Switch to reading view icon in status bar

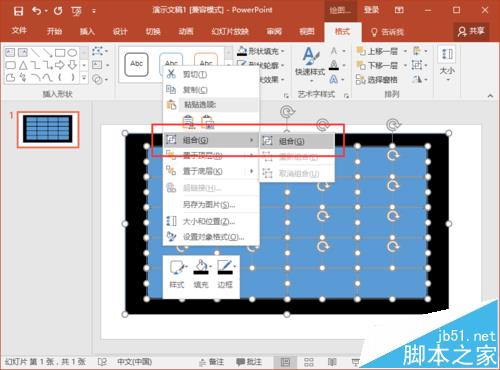[x=332, y=362]
